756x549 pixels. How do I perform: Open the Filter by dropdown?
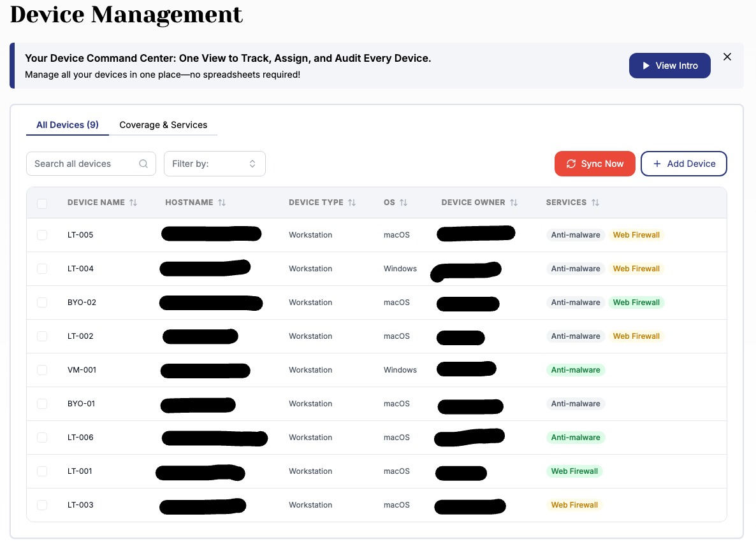[x=214, y=164]
